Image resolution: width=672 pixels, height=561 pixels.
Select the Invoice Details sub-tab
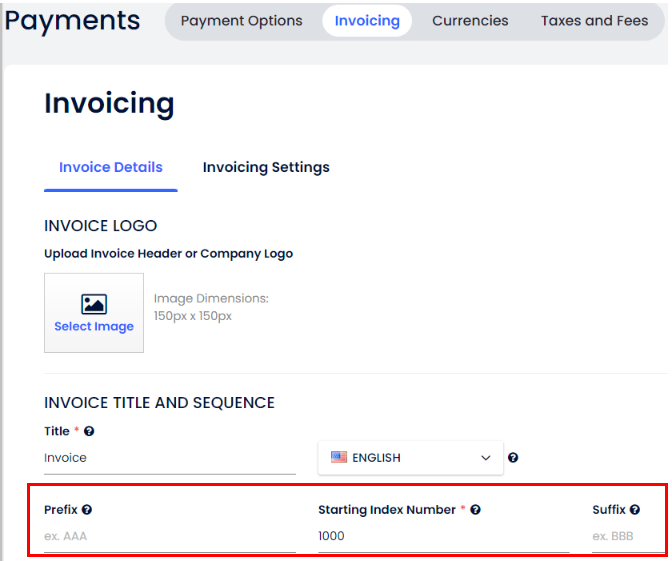tap(111, 167)
